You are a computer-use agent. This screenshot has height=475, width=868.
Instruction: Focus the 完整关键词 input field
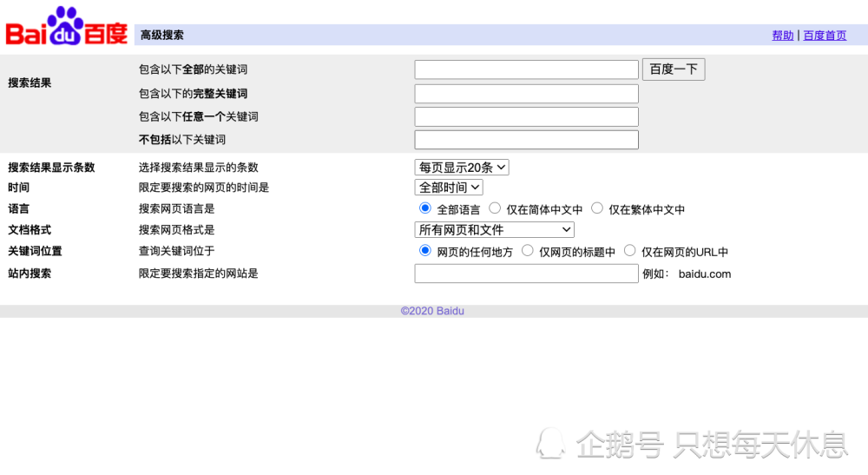tap(527, 94)
